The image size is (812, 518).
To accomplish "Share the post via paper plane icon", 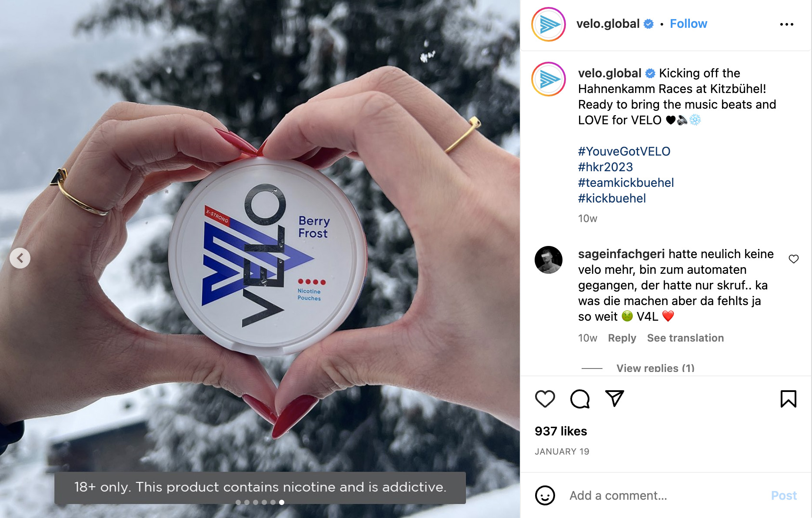I will coord(615,398).
